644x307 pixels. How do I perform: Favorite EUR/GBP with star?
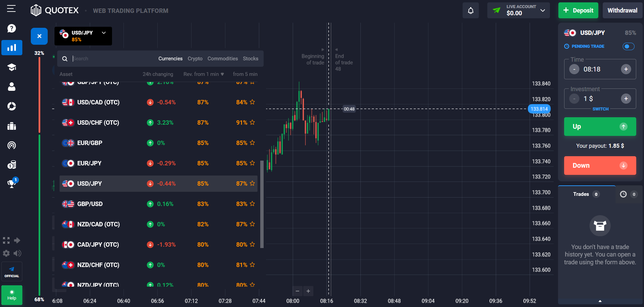252,143
